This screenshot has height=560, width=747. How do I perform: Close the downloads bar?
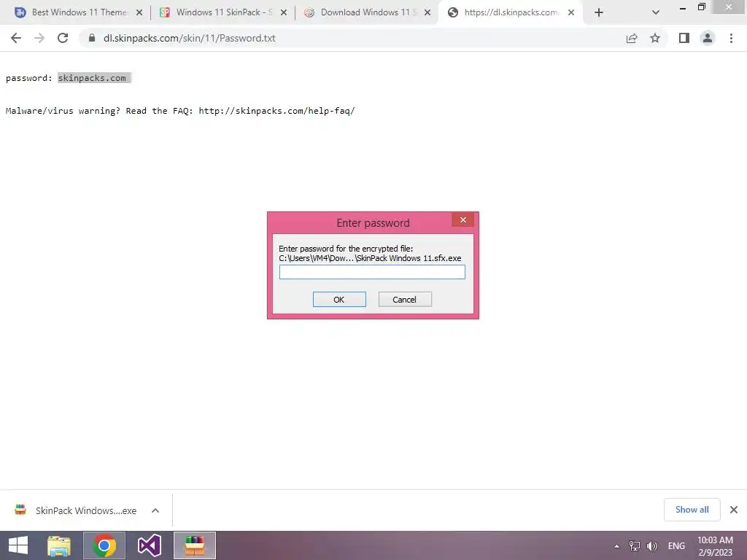pyautogui.click(x=734, y=510)
